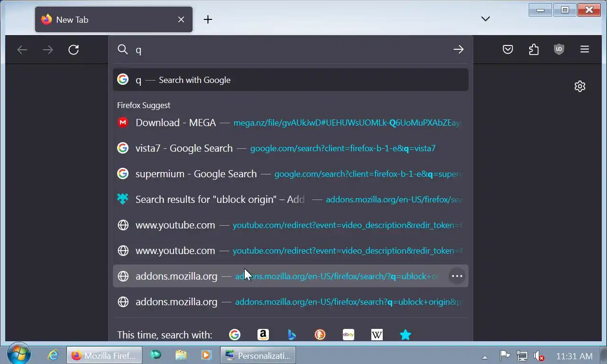This screenshot has height=364, width=607.
Task: Open the green taskbar application icon
Action: [x=155, y=355]
